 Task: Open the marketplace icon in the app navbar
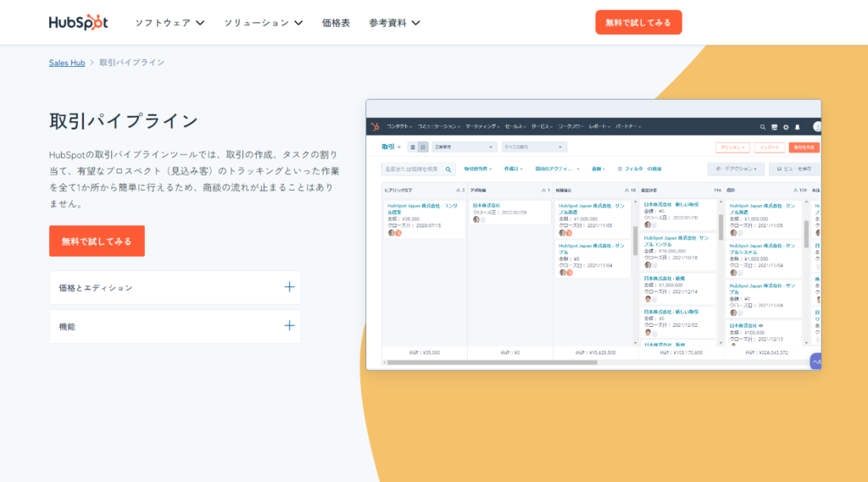pos(774,127)
